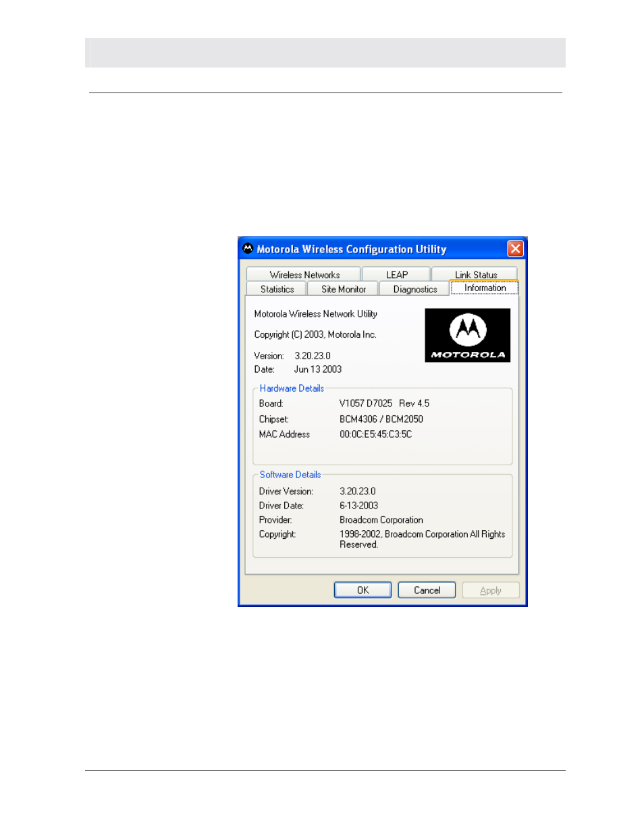Click the Board: label
644x834 pixels.
click(271, 403)
